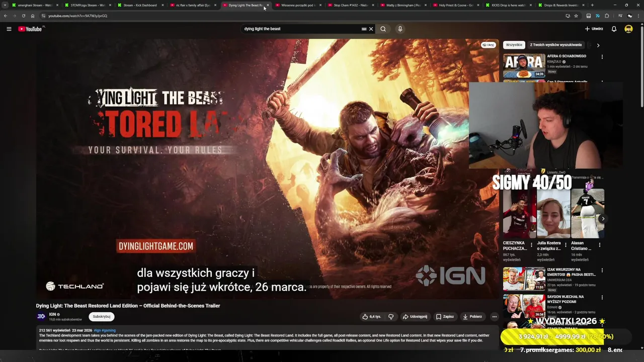644x362 pixels.
Task: Open the browser extensions puzzle icon
Action: [x=607, y=16]
